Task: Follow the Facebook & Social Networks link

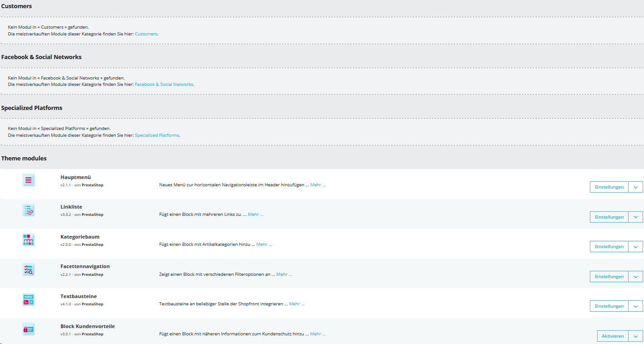Action: point(164,85)
